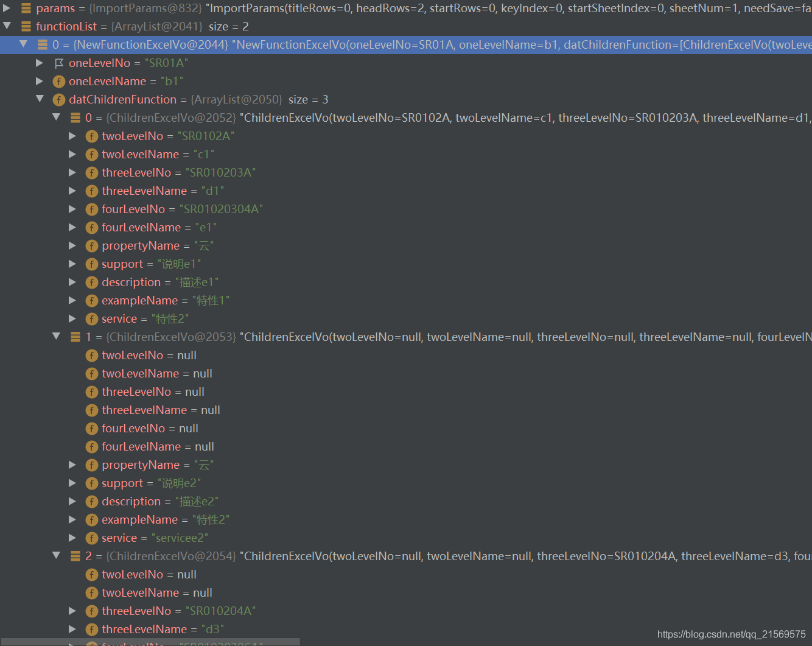Click the field icon of oneLevelName
The image size is (812, 646).
point(59,82)
